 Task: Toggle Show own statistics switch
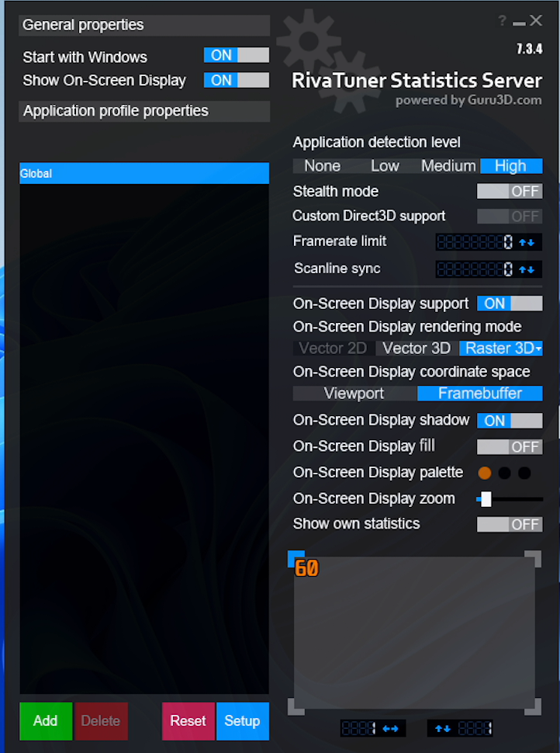[510, 525]
